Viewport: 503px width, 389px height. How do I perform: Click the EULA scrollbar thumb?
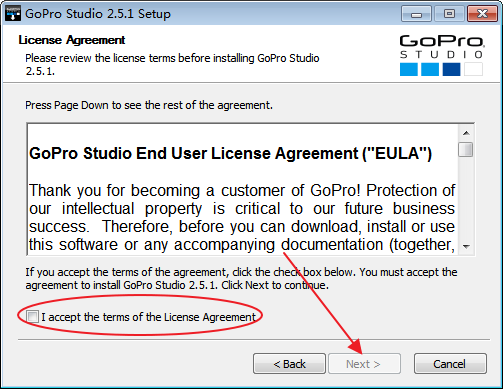[x=466, y=149]
